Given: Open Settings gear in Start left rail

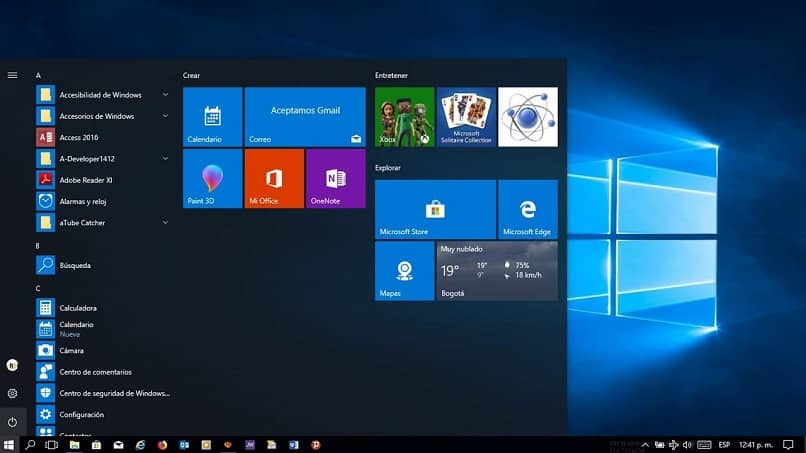Looking at the screenshot, I should [12, 393].
